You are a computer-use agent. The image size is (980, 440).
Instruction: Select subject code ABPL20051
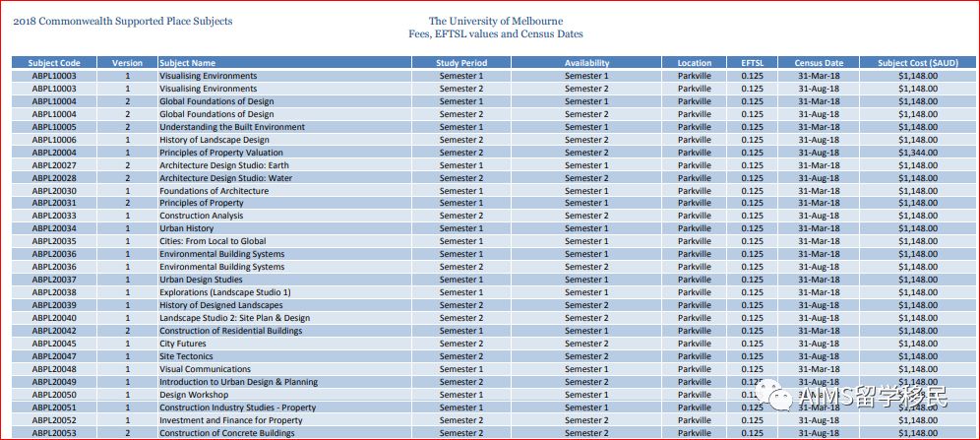click(x=54, y=408)
